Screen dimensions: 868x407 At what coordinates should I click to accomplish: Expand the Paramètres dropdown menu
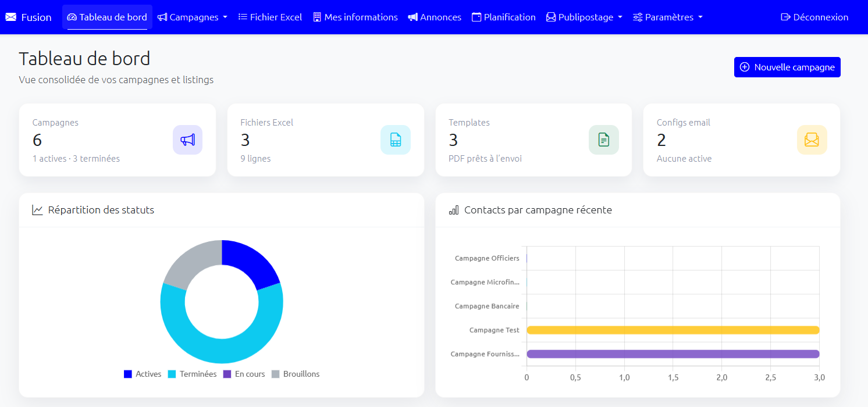[x=668, y=17]
